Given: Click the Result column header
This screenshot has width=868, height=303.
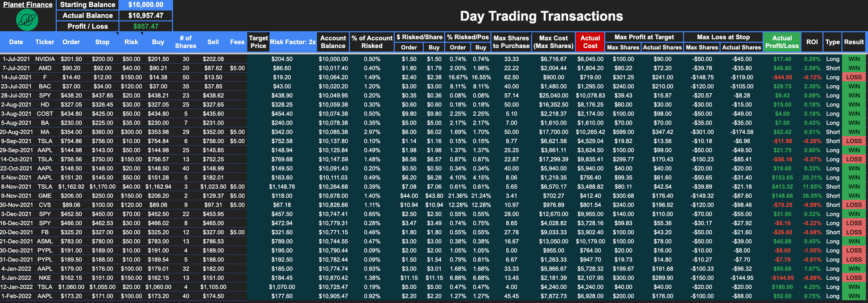Looking at the screenshot, I should (854, 42).
